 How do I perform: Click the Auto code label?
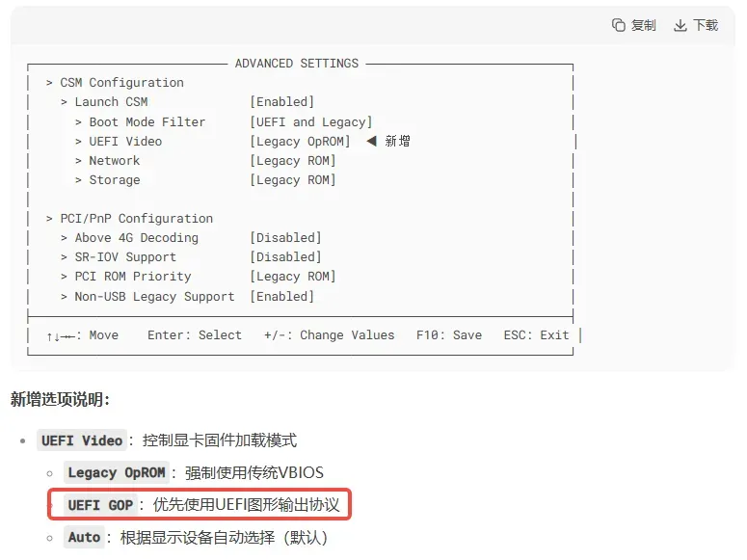(84, 538)
